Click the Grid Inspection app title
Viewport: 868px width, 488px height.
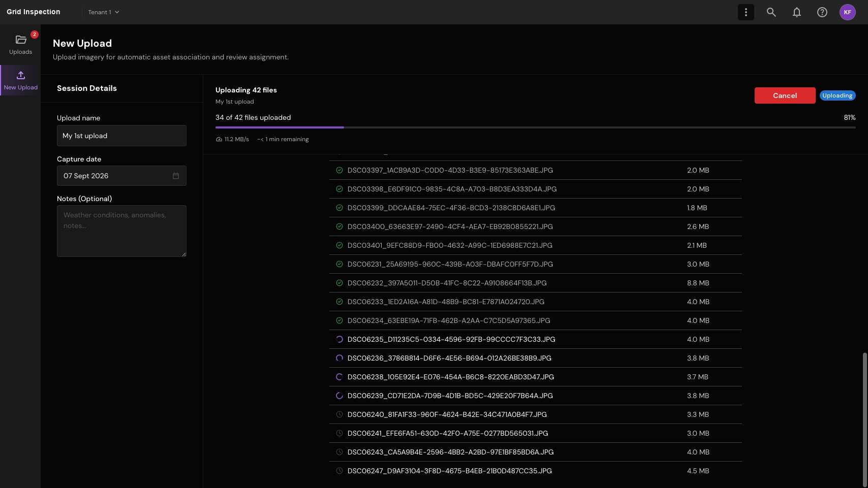click(34, 12)
